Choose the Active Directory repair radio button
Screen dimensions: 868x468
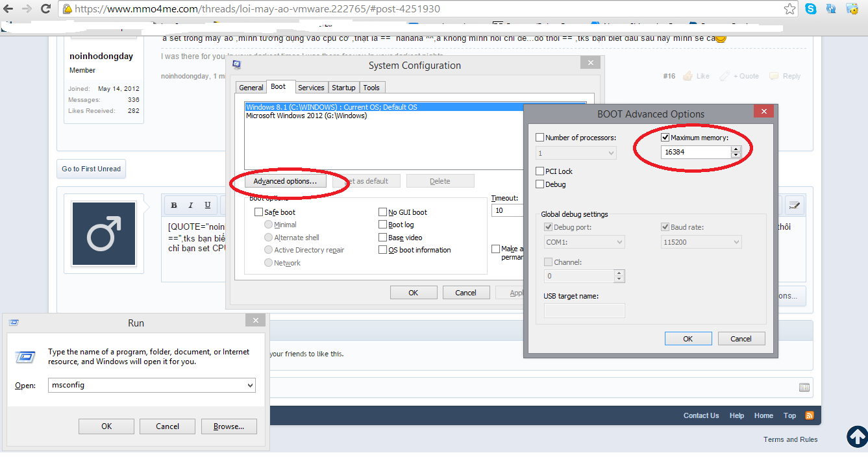[269, 250]
